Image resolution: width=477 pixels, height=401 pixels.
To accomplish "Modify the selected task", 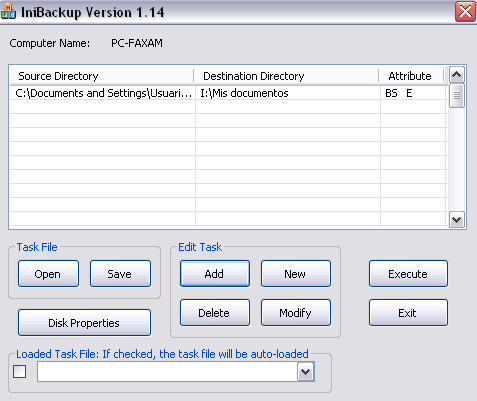I will [x=296, y=313].
